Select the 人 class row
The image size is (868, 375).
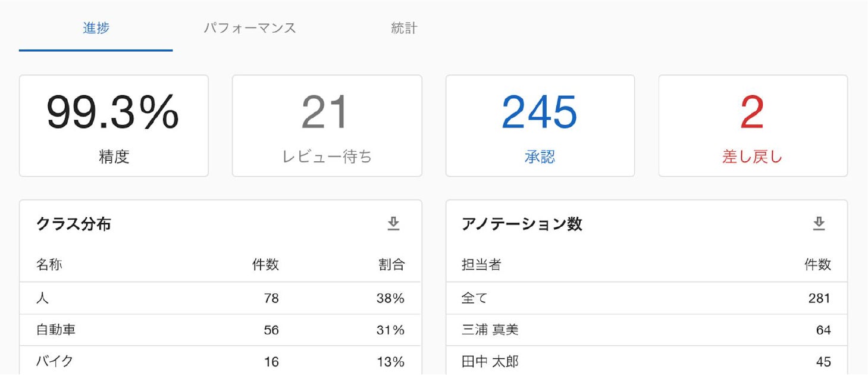(220, 298)
